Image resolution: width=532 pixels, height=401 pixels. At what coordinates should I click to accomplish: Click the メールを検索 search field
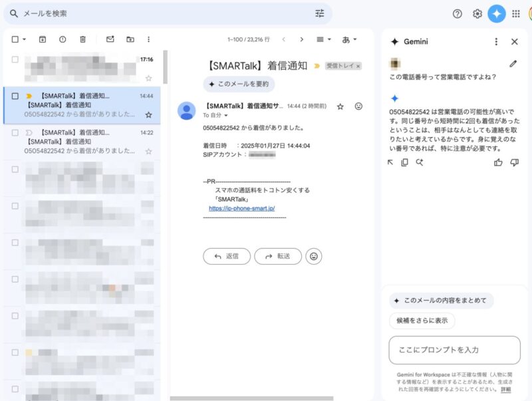point(168,13)
